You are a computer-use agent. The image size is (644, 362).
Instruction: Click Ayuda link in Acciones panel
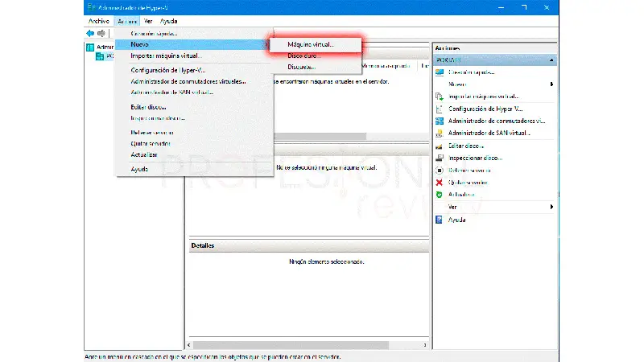[456, 220]
